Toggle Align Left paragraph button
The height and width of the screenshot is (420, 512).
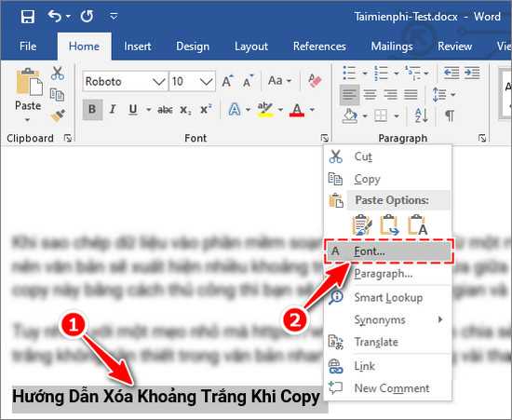click(x=349, y=95)
